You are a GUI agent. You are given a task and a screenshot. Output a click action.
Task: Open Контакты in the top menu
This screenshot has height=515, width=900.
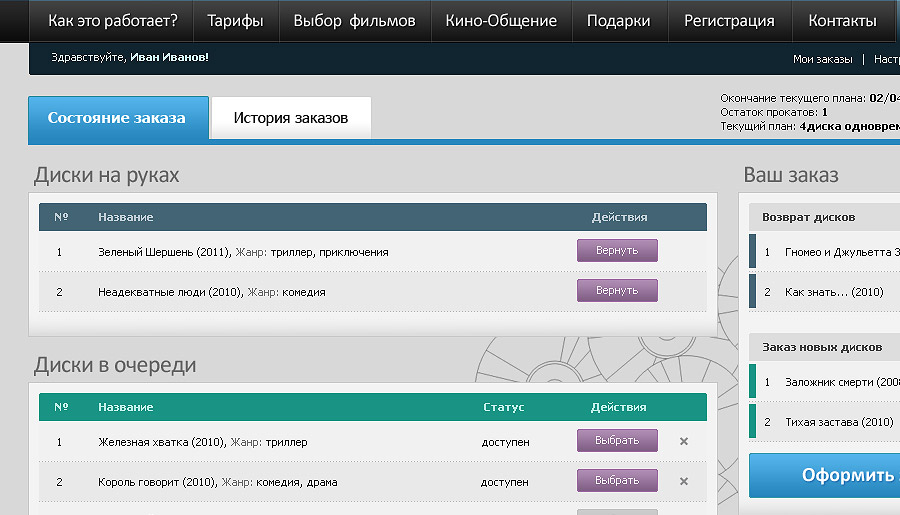pyautogui.click(x=843, y=21)
